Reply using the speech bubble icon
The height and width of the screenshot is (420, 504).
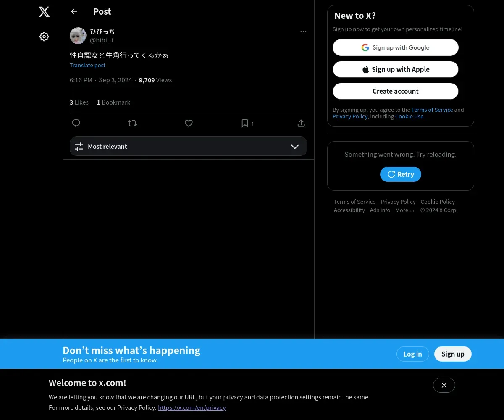(x=76, y=123)
